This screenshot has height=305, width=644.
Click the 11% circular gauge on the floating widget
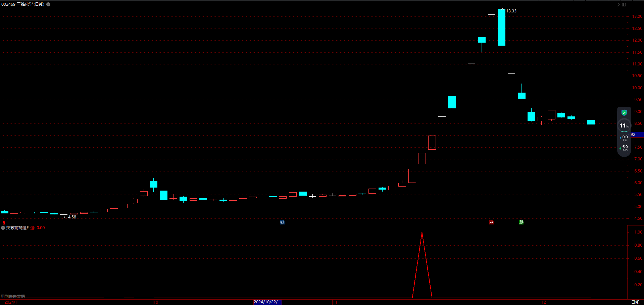(x=624, y=125)
